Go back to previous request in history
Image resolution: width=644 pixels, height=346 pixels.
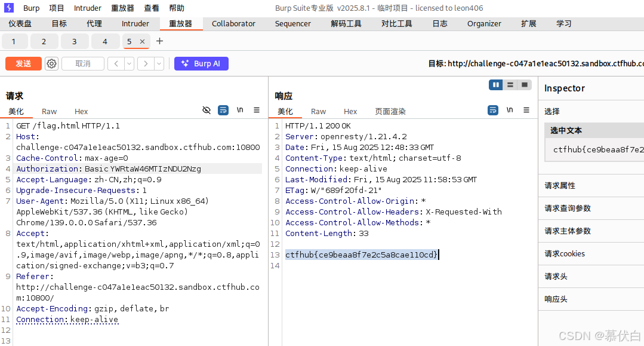(116, 64)
